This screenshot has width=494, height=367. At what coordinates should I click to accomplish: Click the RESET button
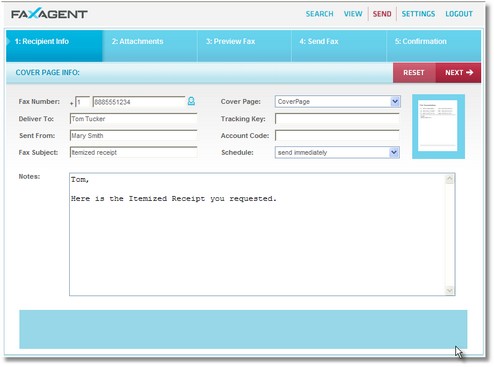point(414,73)
